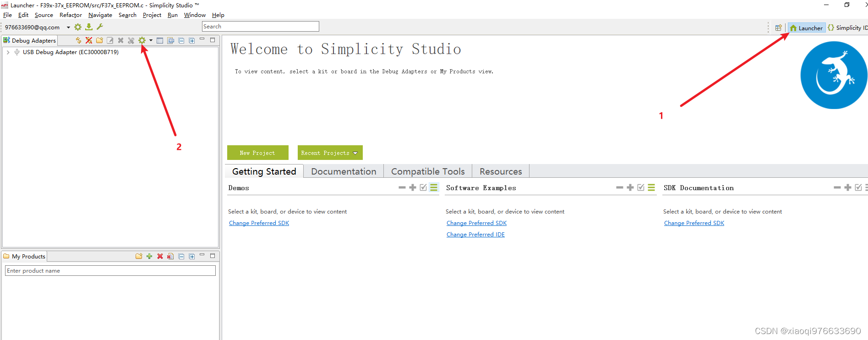Click the table list view icon in Debug Adapters
868x340 pixels.
pyautogui.click(x=160, y=40)
